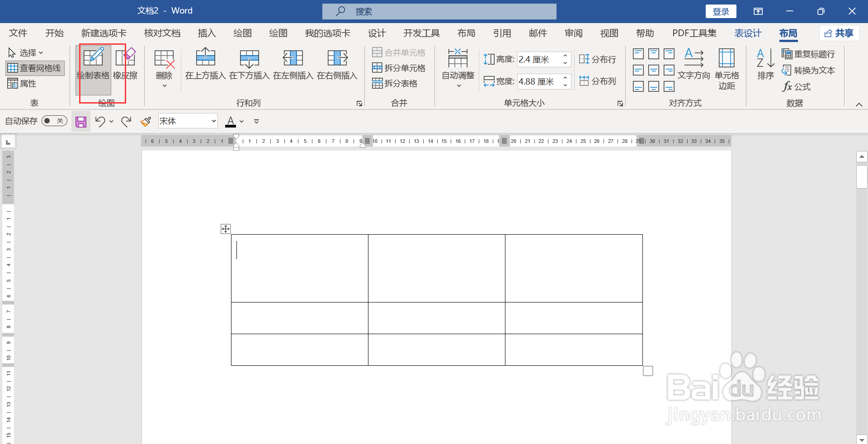
Task: Click the Ribbon Display Options icon
Action: (758, 11)
